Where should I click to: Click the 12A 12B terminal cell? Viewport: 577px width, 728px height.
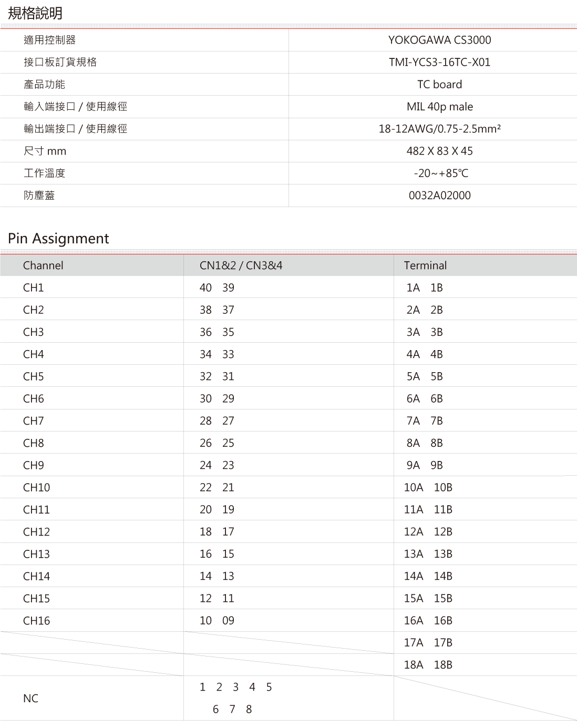[428, 532]
